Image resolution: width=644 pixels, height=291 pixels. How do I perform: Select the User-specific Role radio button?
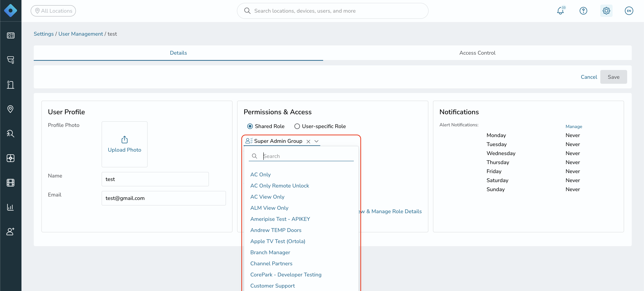click(297, 126)
